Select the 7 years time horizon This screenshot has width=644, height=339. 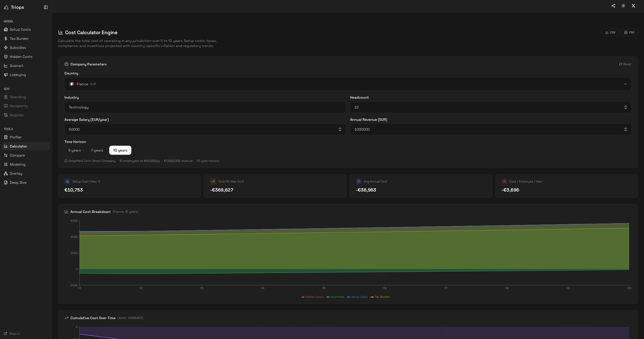pyautogui.click(x=97, y=151)
